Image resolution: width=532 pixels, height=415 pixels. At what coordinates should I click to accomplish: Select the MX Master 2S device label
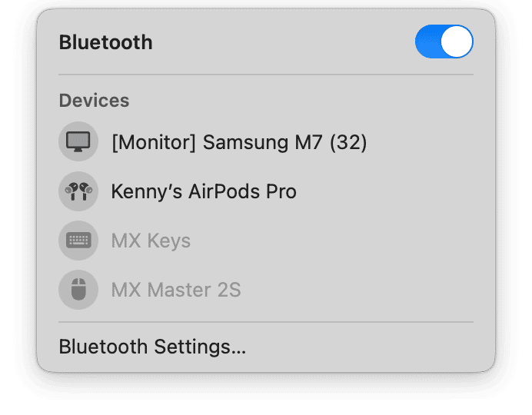pos(176,290)
